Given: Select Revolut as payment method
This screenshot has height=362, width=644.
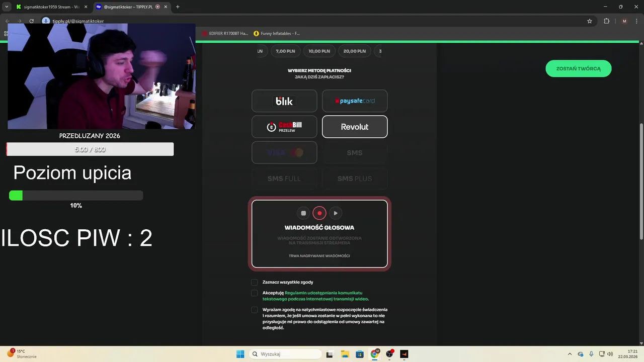Looking at the screenshot, I should point(355,127).
